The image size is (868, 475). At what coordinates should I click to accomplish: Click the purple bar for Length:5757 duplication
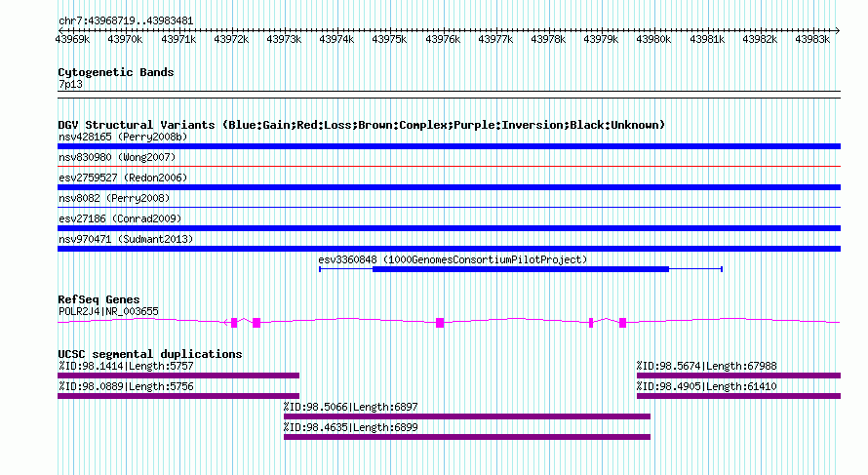(x=178, y=376)
